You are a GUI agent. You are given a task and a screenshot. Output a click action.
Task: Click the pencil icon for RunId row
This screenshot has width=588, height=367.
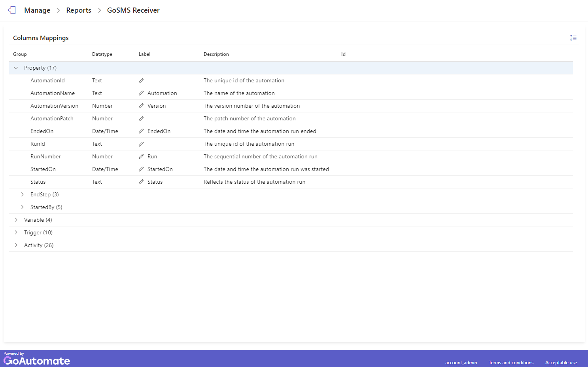point(141,144)
